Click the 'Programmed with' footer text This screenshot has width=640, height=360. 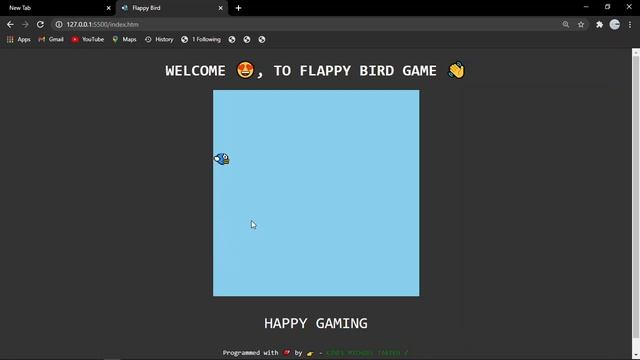point(250,353)
